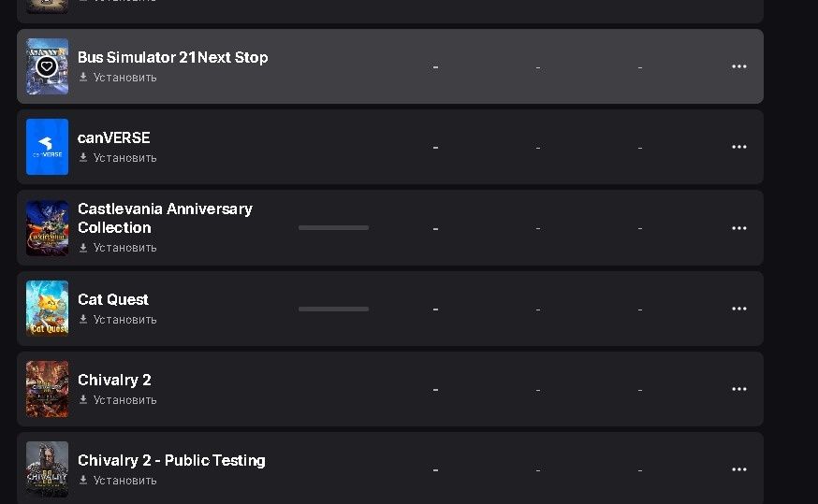
Task: Click the Установить link for Cat Quest
Action: [x=124, y=320]
